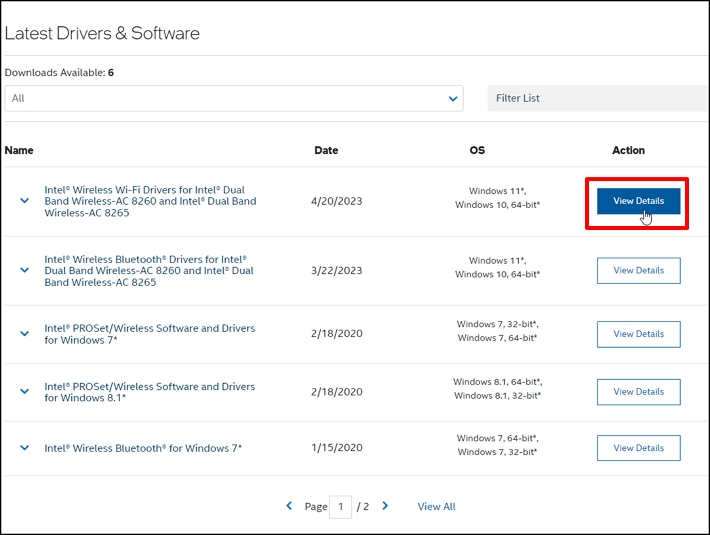View Details for the 1/15/2020 Bluetooth driver
The height and width of the screenshot is (535, 710).
[638, 448]
